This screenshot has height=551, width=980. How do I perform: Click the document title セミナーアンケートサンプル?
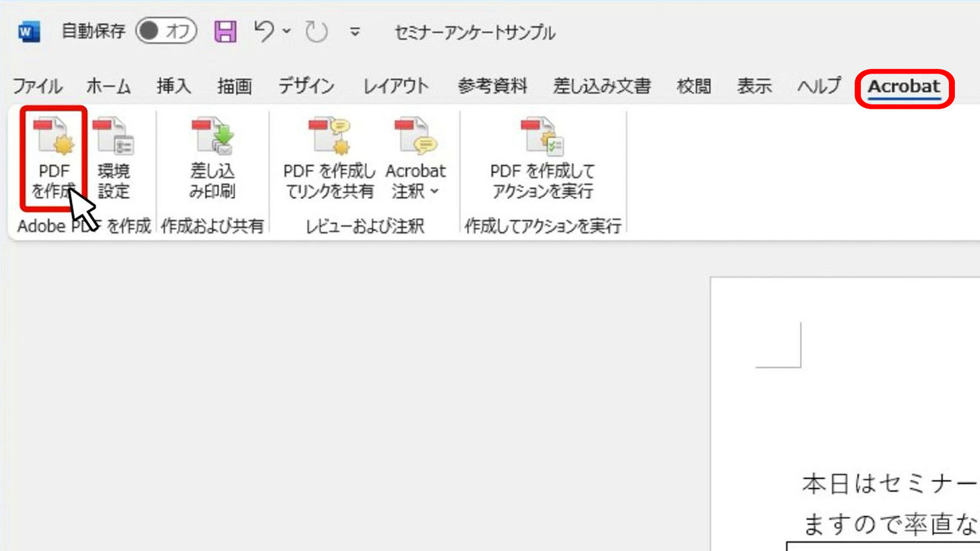tap(475, 33)
